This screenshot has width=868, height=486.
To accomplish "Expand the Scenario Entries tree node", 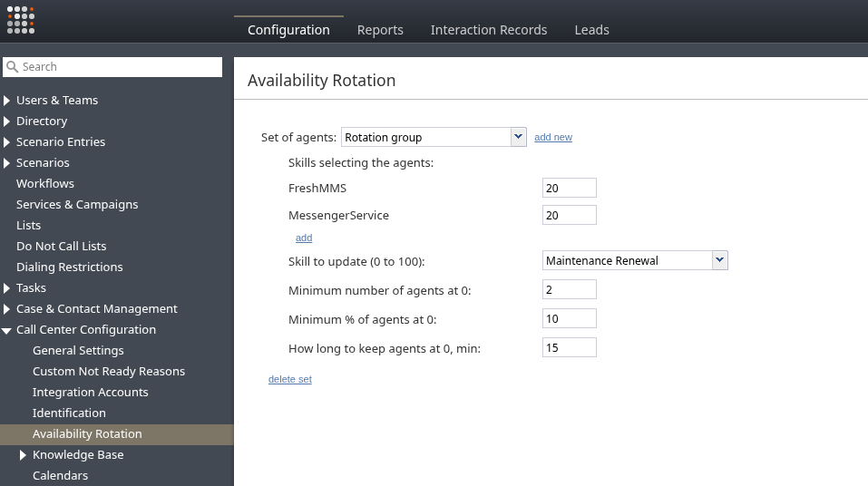I will pos(7,142).
